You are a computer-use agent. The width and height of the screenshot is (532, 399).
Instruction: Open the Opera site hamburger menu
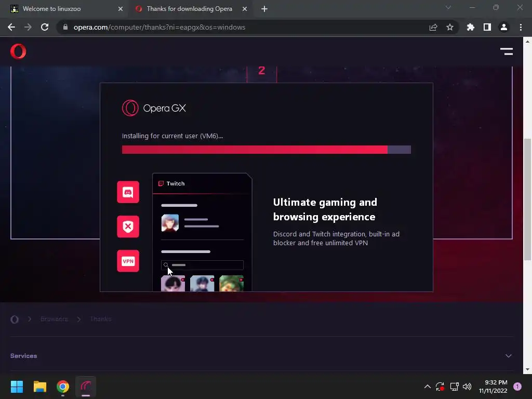507,51
